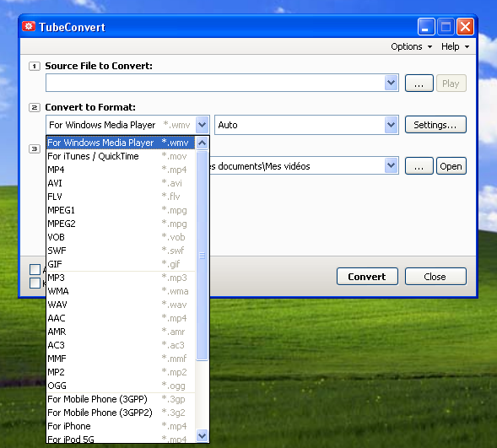This screenshot has width=497, height=448.
Task: Choose MMF format
Action: click(x=121, y=359)
